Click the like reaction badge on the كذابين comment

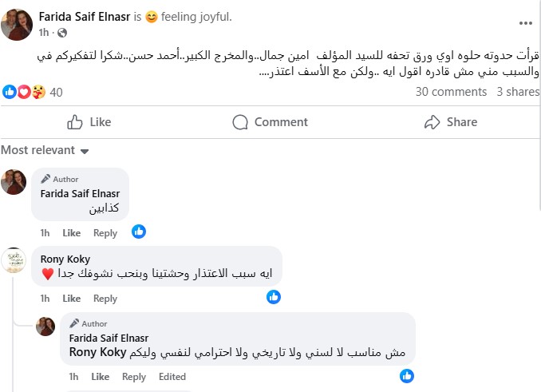pyautogui.click(x=139, y=232)
